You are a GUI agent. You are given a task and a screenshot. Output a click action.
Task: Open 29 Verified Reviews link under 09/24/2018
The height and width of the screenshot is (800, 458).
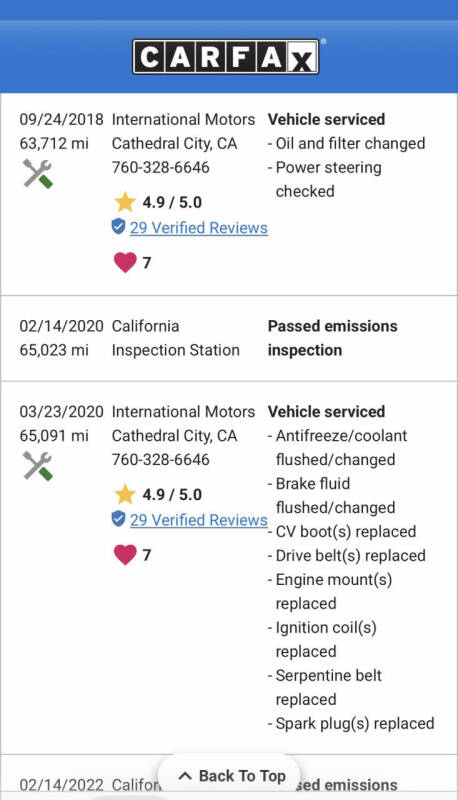(198, 228)
